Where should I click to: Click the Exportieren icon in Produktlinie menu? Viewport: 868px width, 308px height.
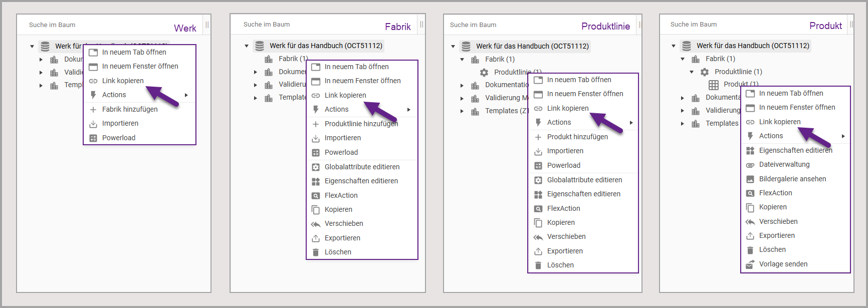pos(538,251)
